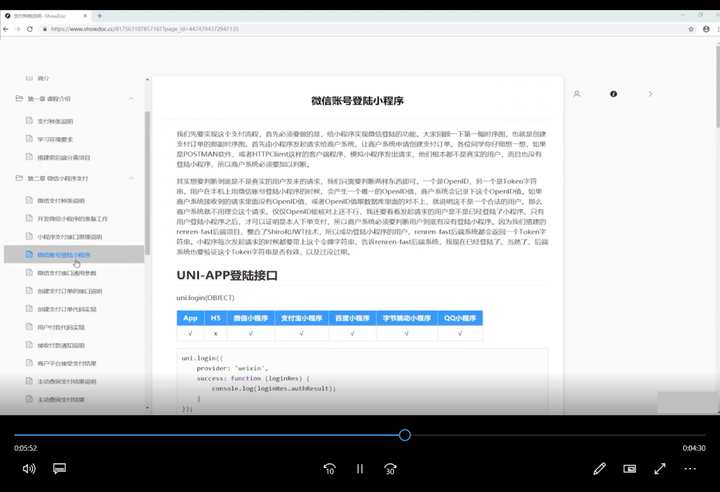Viewport: 720px width, 492px height.
Task: Click the 字节跳动小程序 table header
Action: [x=407, y=318]
